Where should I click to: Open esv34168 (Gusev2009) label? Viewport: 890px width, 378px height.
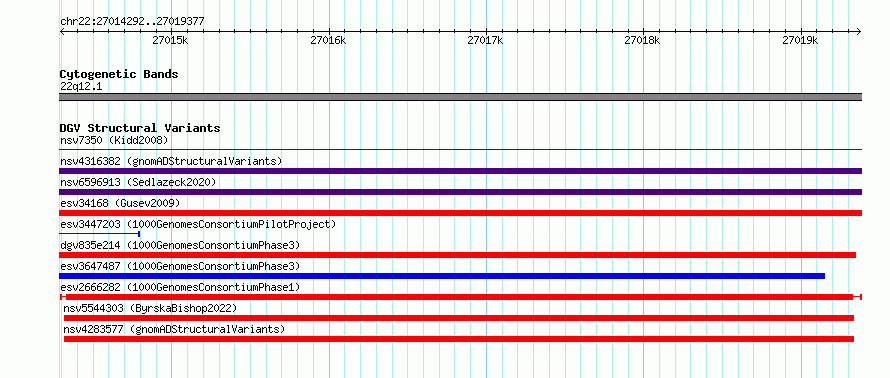[120, 203]
